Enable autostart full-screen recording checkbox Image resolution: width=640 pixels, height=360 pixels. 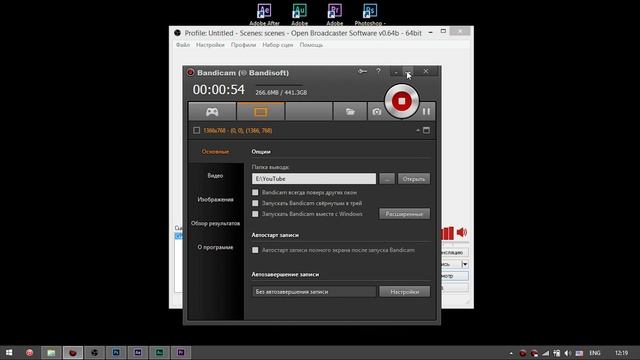coord(255,250)
